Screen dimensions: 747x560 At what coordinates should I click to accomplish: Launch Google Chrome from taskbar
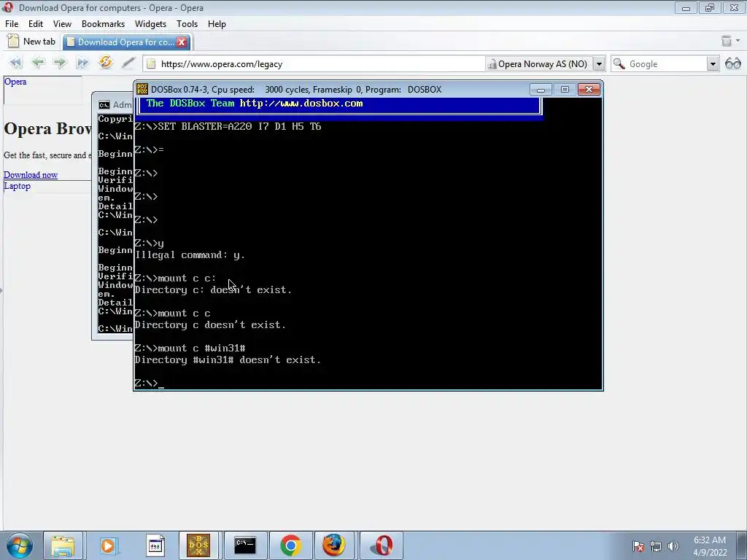point(290,545)
